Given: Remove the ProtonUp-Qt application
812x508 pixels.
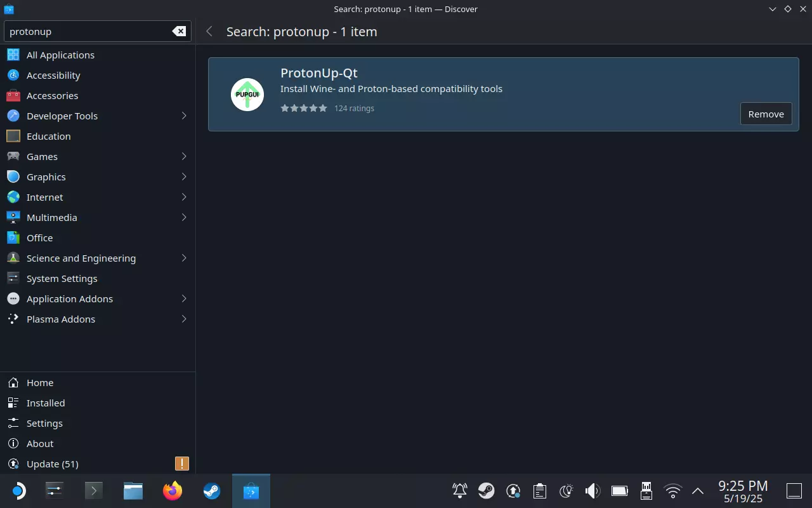Looking at the screenshot, I should coord(766,114).
